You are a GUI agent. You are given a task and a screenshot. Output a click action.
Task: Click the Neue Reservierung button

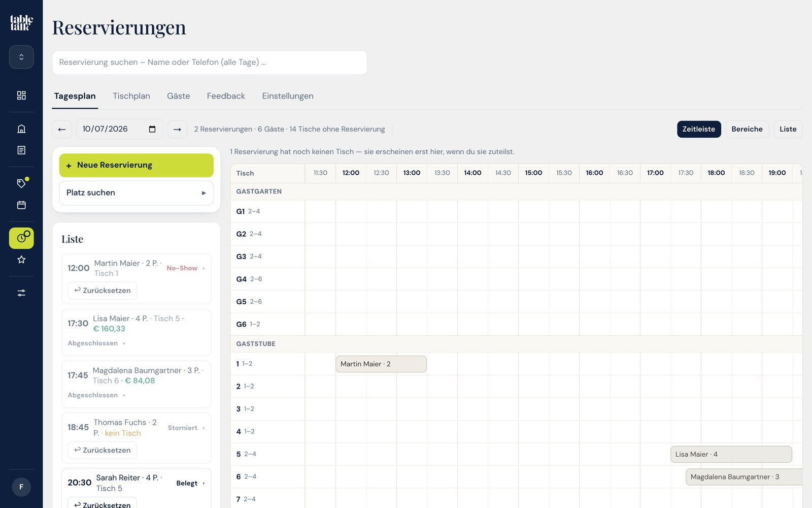coord(137,165)
